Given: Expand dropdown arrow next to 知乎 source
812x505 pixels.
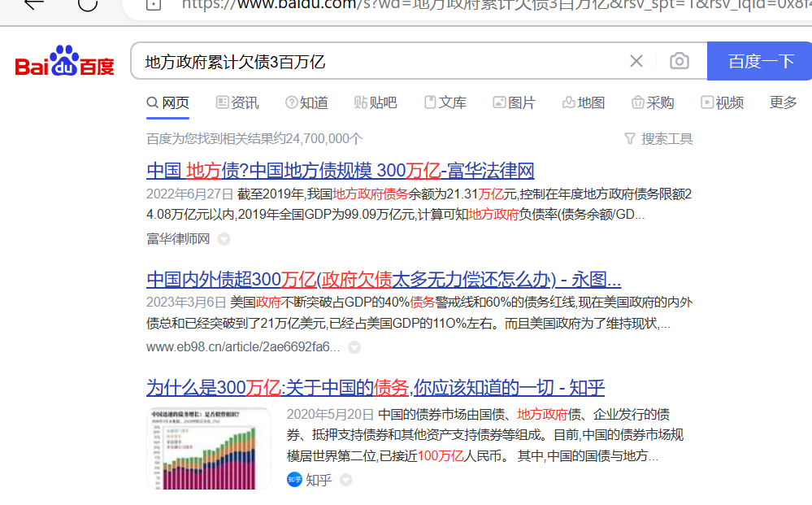Looking at the screenshot, I should (345, 480).
